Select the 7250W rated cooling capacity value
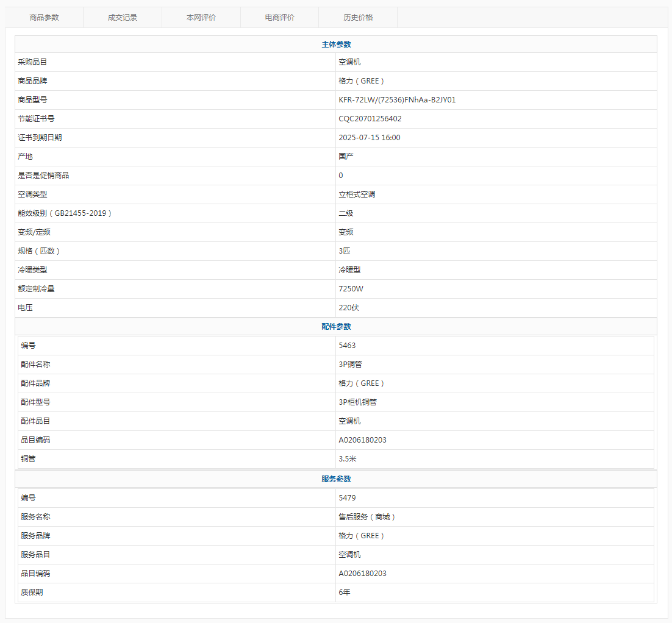This screenshot has height=623, width=672. 351,289
